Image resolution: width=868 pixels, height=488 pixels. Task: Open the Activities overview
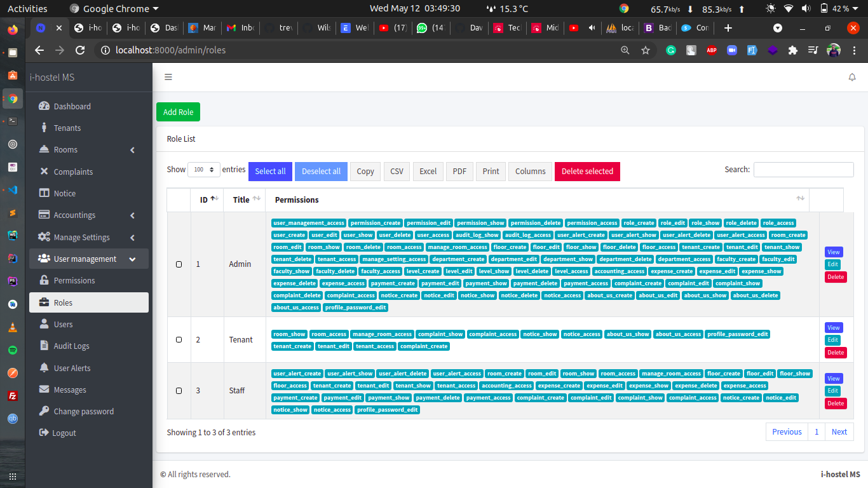27,8
